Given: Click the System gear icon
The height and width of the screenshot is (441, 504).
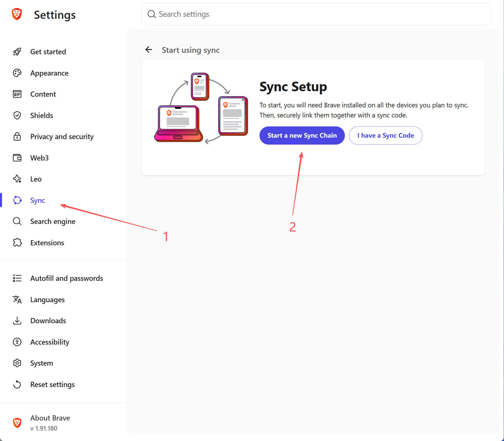Looking at the screenshot, I should coord(17,363).
